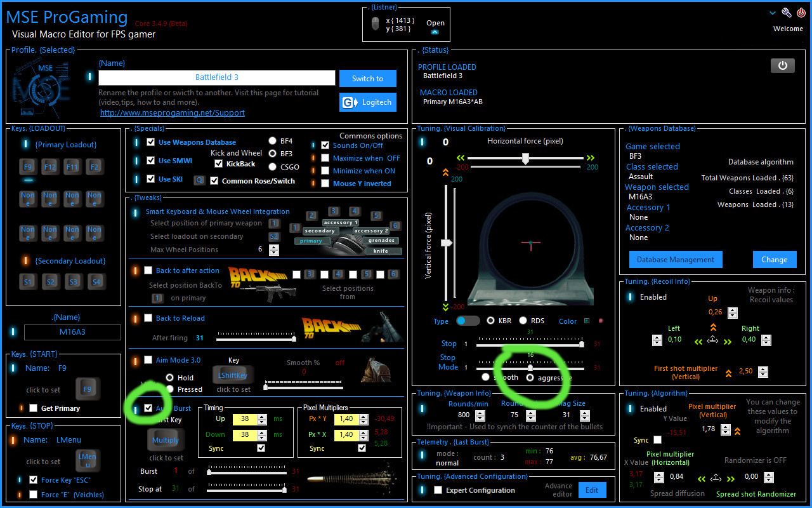Toggle Get Primary checkbox
This screenshot has width=812, height=508.
(34, 408)
